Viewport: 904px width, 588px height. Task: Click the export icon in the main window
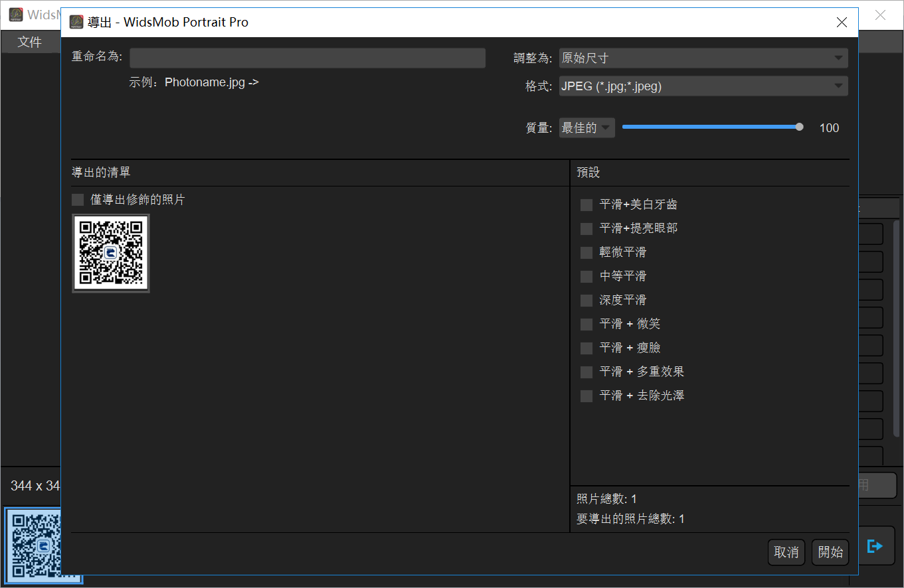pyautogui.click(x=875, y=546)
